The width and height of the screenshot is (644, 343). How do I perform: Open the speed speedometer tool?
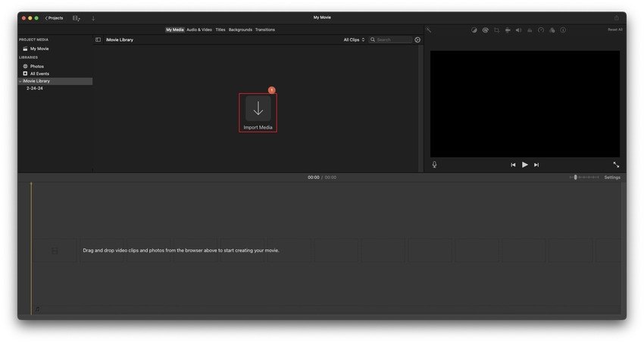pos(541,30)
